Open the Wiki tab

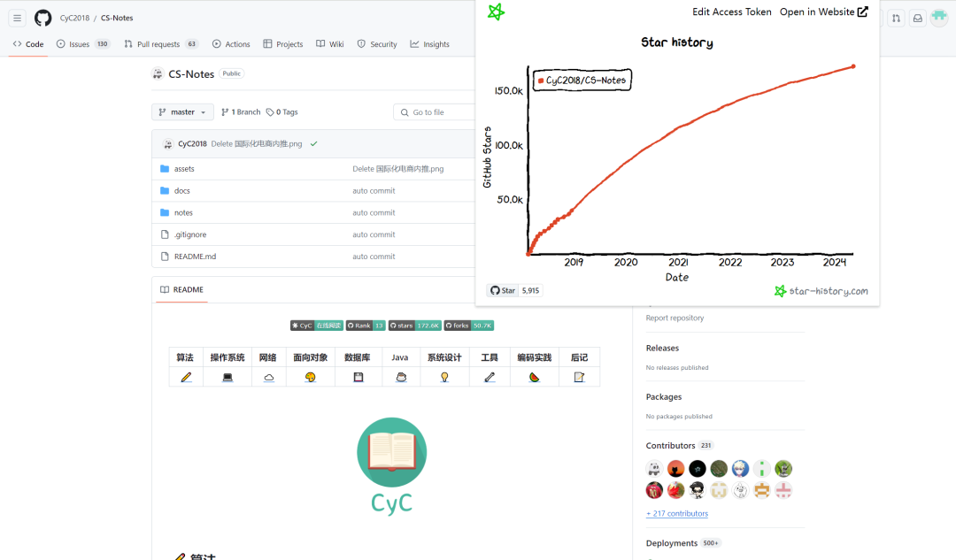pos(330,44)
